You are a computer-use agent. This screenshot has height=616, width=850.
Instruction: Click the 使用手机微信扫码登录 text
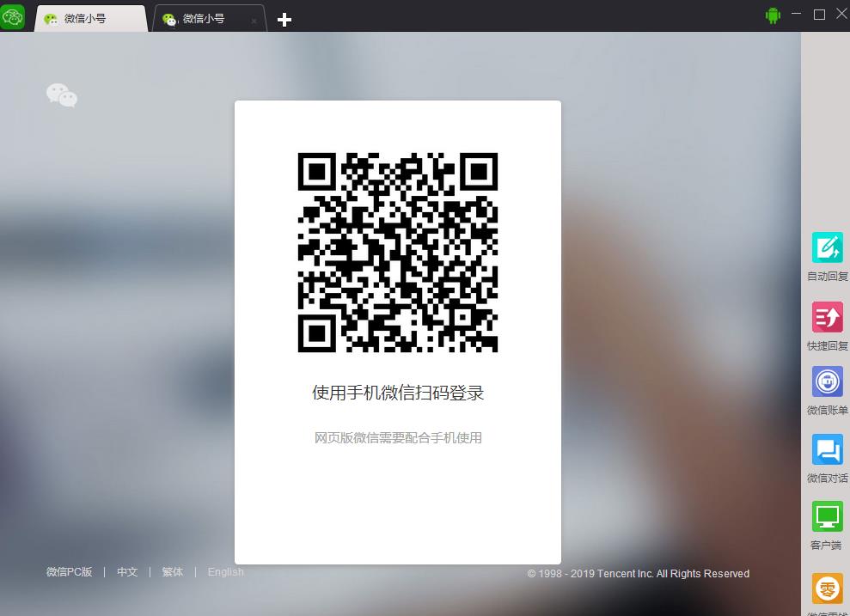pyautogui.click(x=398, y=393)
